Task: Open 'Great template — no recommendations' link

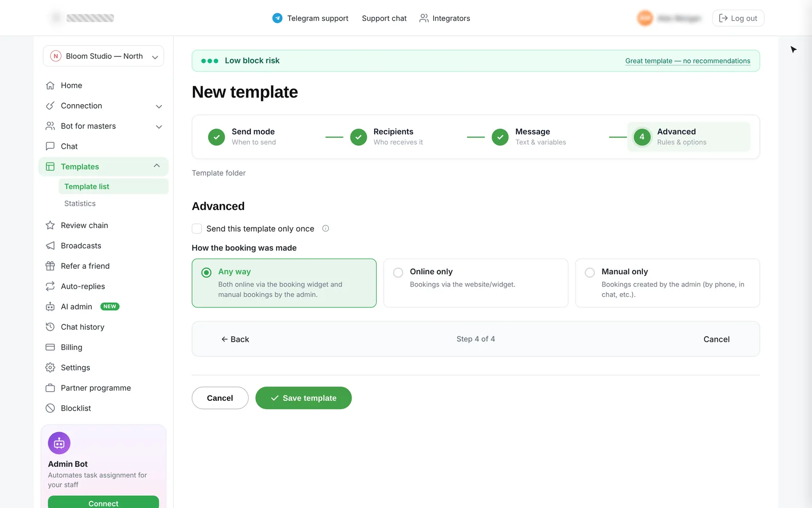Action: point(688,61)
